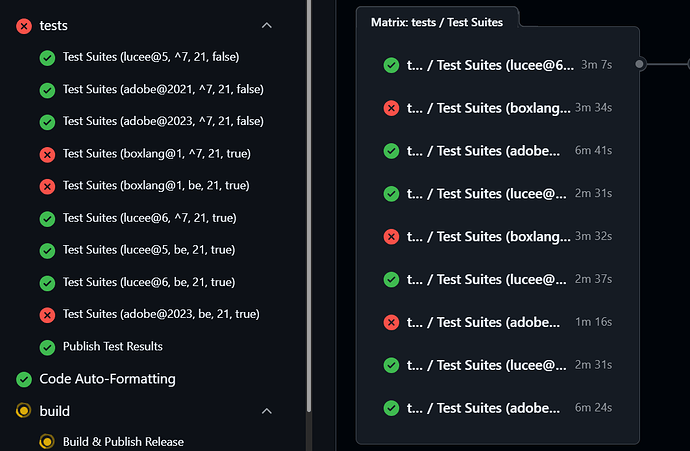The height and width of the screenshot is (451, 690).
Task: Click success icon for matrix job 6m 41s
Action: point(391,151)
